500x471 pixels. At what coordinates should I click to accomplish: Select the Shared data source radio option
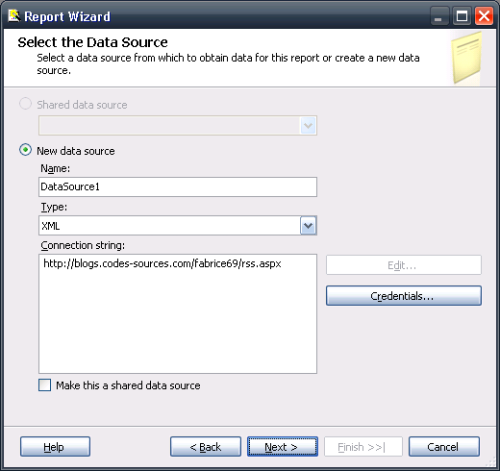(x=25, y=104)
